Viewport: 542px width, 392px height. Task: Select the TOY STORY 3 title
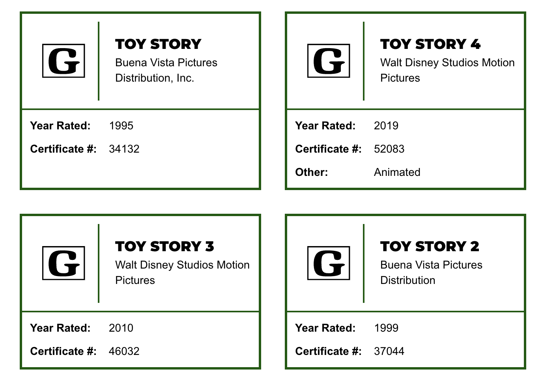tap(164, 246)
